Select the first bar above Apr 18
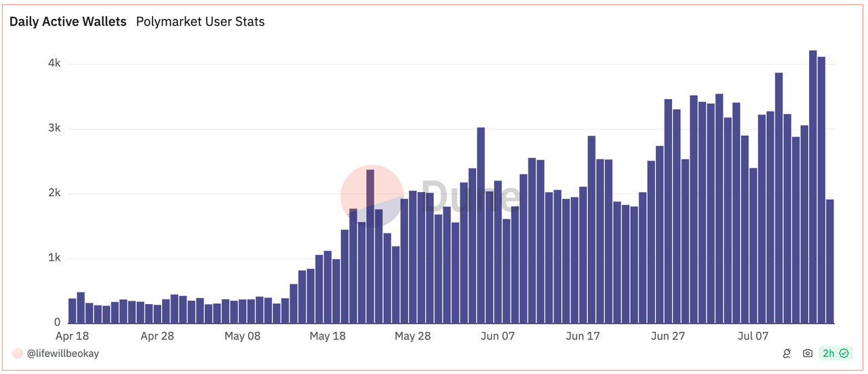 [72, 310]
